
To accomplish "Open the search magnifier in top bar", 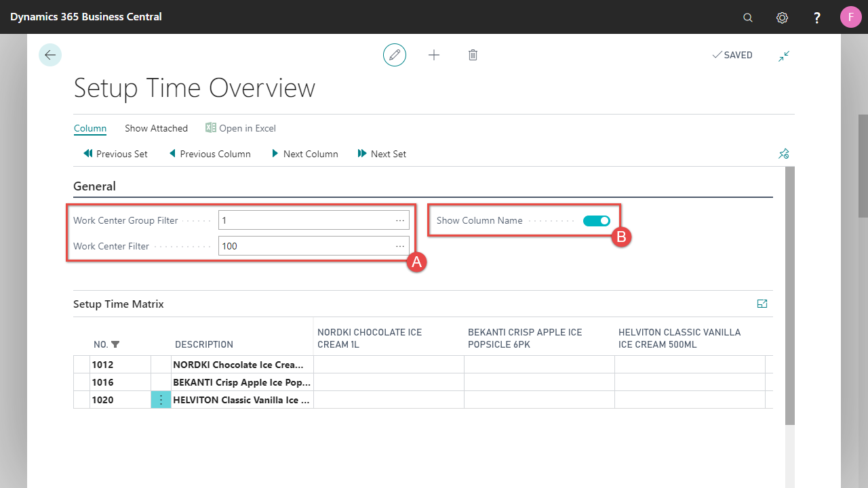I will point(748,18).
